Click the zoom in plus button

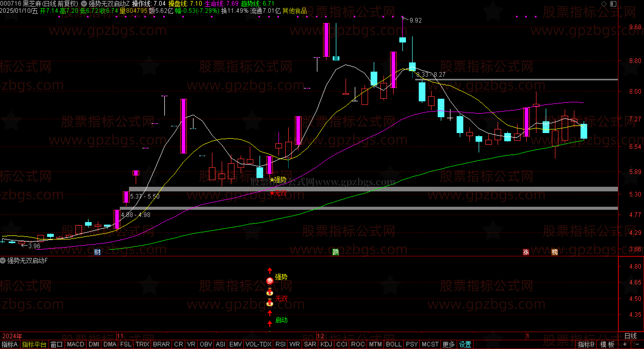(x=625, y=344)
